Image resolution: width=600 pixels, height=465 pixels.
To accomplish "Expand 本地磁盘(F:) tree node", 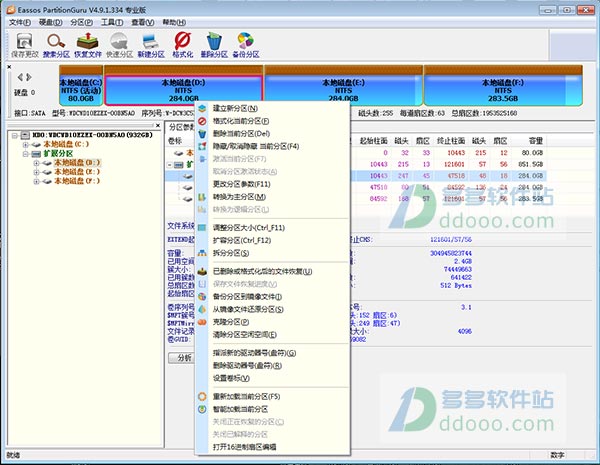I will (x=36, y=181).
